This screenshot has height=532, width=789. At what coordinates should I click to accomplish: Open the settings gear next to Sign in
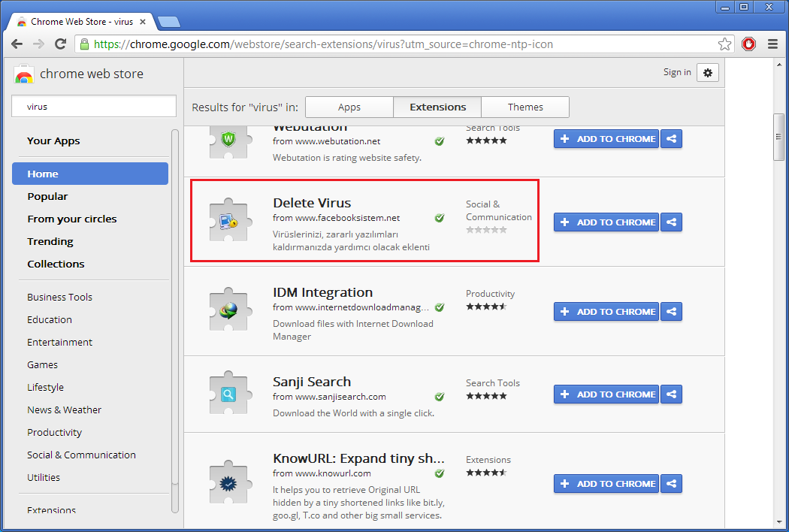[x=708, y=73]
